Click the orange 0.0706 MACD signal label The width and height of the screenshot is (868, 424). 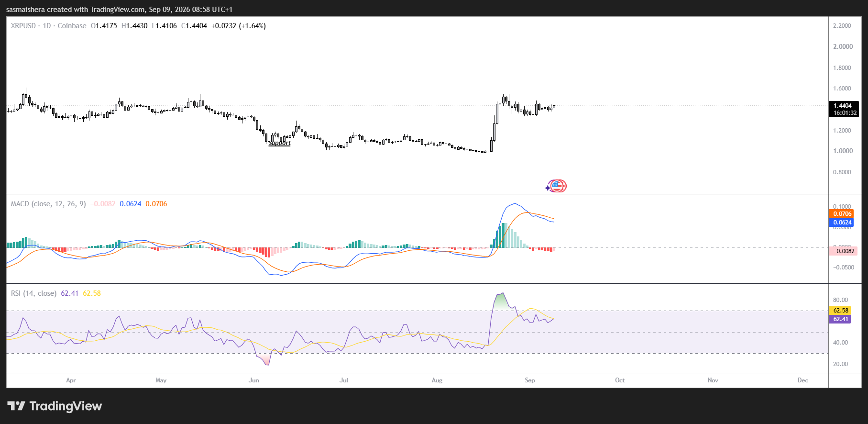pyautogui.click(x=842, y=214)
